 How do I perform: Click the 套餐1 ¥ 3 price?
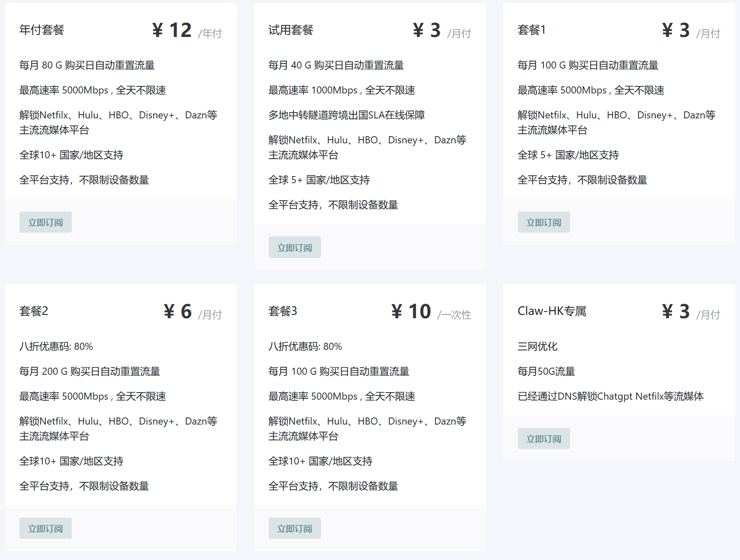(x=691, y=30)
